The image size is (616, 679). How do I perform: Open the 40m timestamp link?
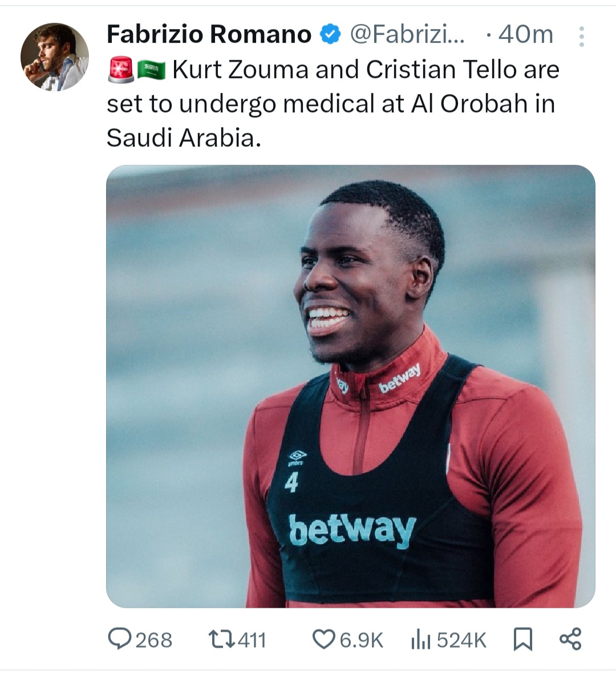pos(525,35)
